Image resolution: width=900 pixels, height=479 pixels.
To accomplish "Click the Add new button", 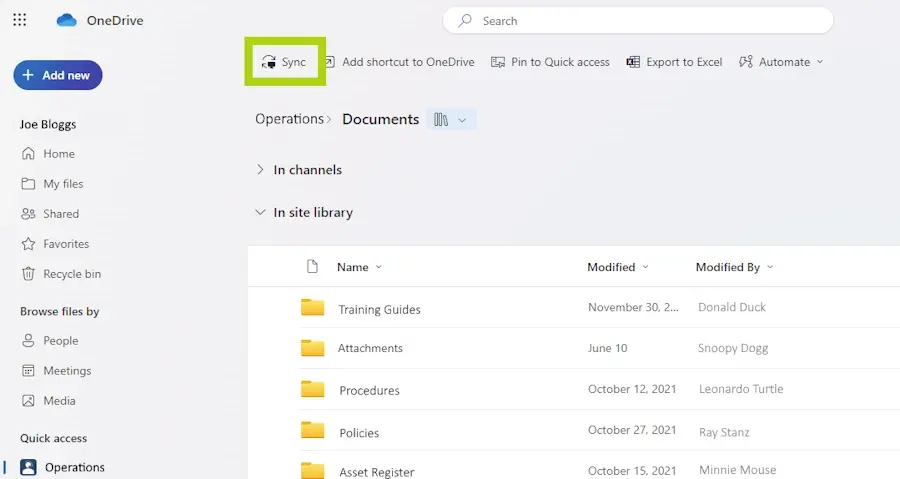I will (57, 75).
